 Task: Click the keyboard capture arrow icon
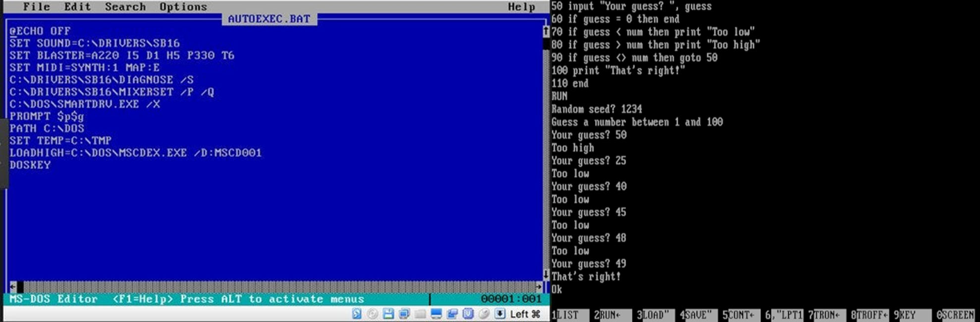pos(500,314)
